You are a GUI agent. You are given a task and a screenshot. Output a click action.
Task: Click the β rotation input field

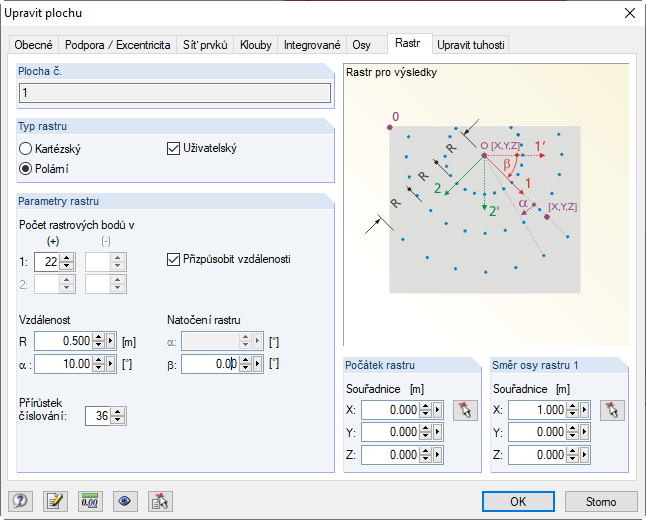(211, 364)
